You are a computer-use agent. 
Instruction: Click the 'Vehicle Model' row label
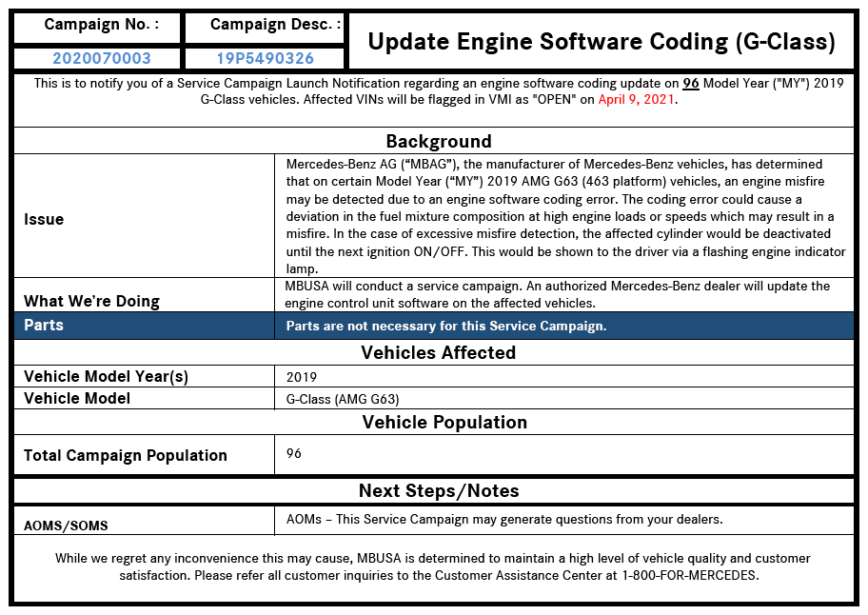click(x=77, y=399)
